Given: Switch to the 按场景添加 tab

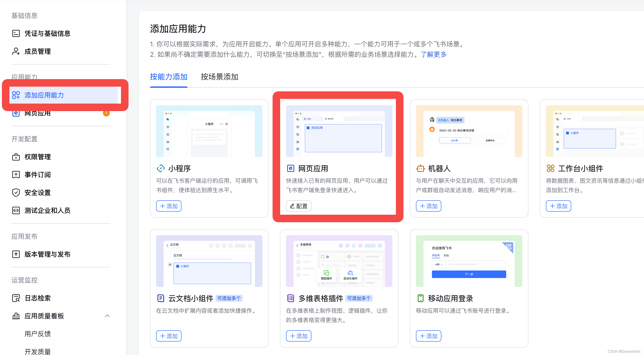Looking at the screenshot, I should coord(219,77).
